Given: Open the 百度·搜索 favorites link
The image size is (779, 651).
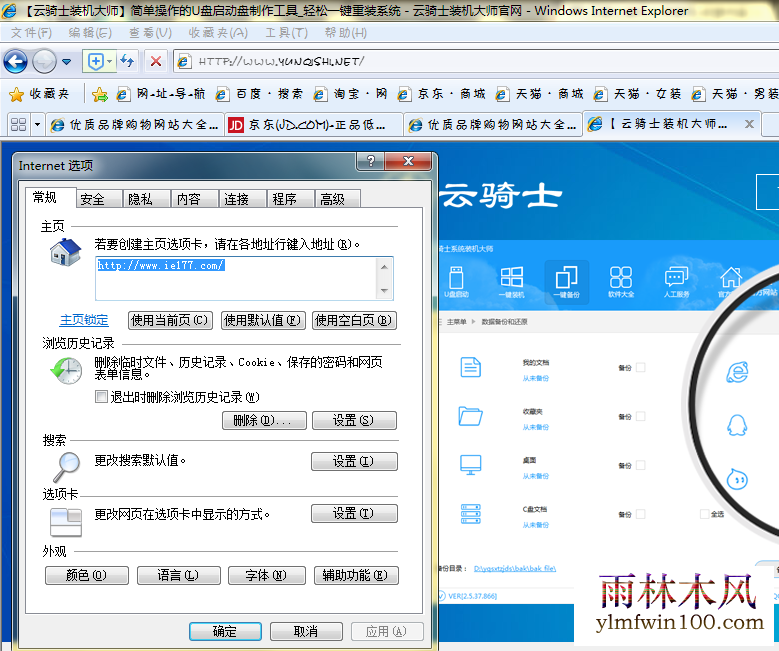Looking at the screenshot, I should tap(259, 94).
